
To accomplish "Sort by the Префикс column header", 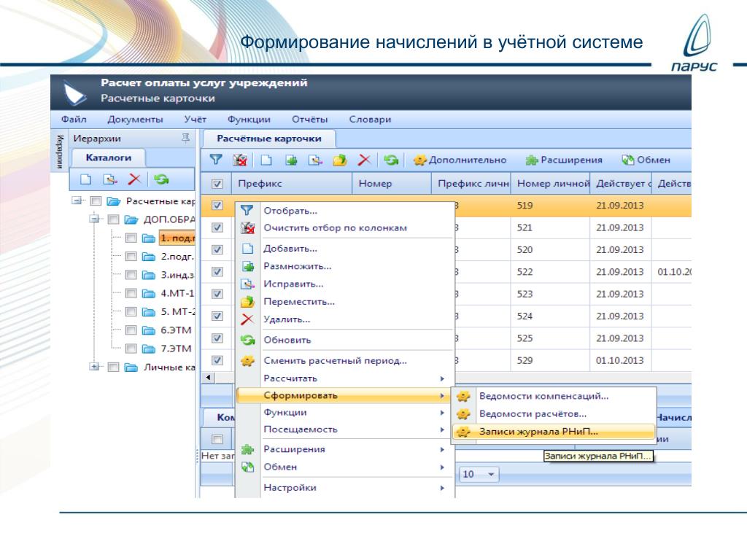I will 292,183.
